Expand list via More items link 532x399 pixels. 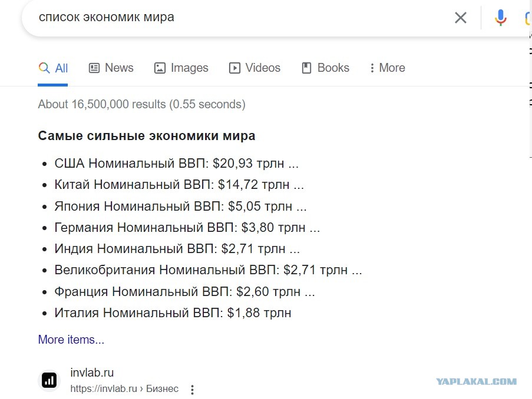71,340
